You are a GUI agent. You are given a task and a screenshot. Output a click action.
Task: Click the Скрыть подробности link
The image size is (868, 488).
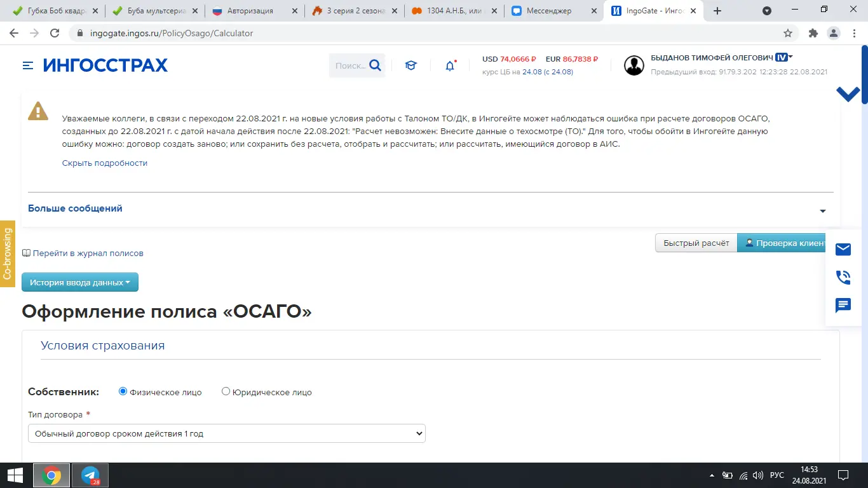tap(105, 163)
